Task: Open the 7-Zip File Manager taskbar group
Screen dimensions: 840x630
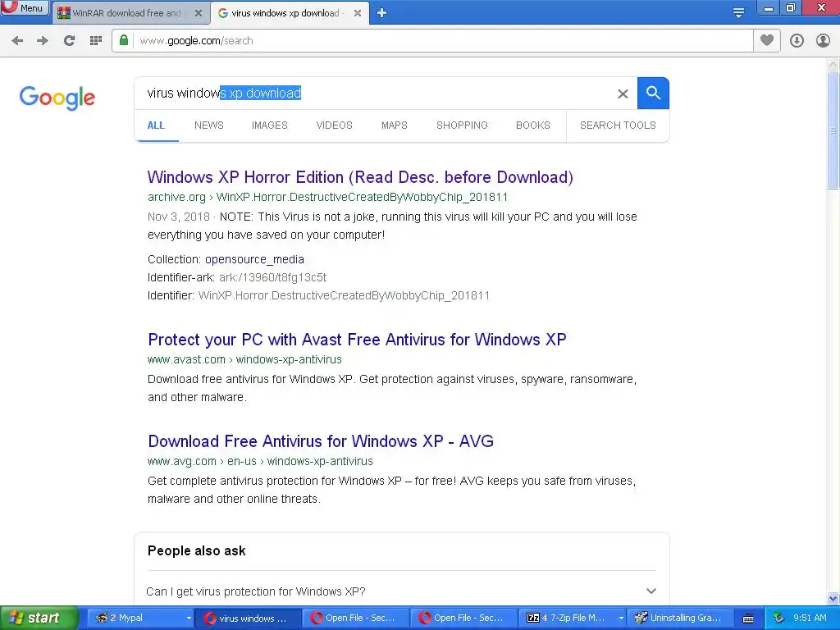Action: 572,618
